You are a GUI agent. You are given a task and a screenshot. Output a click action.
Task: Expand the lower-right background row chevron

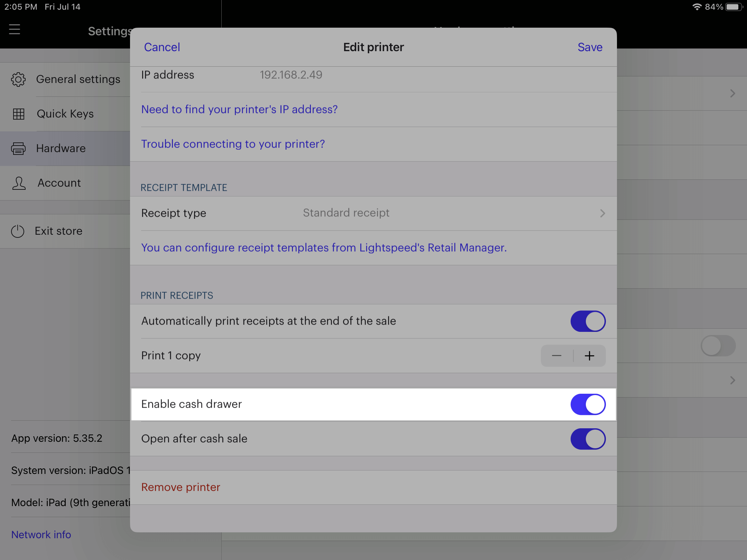[x=732, y=380]
